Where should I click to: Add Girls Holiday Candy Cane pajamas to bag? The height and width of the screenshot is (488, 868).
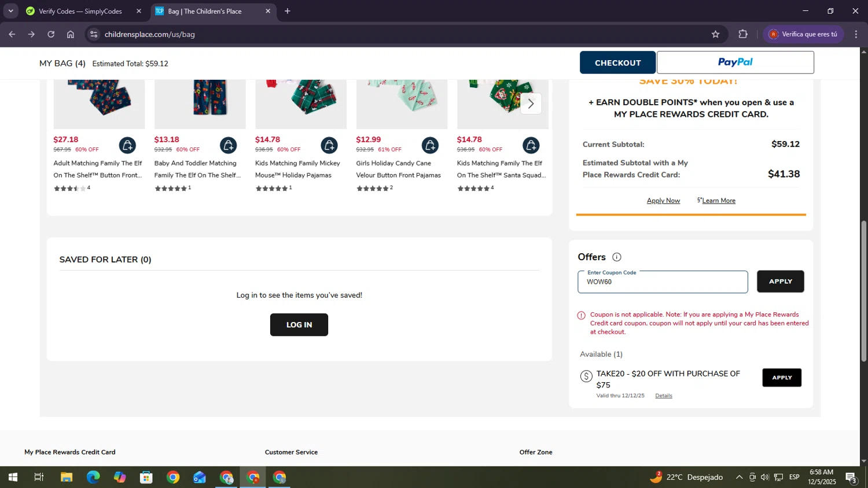click(x=430, y=145)
